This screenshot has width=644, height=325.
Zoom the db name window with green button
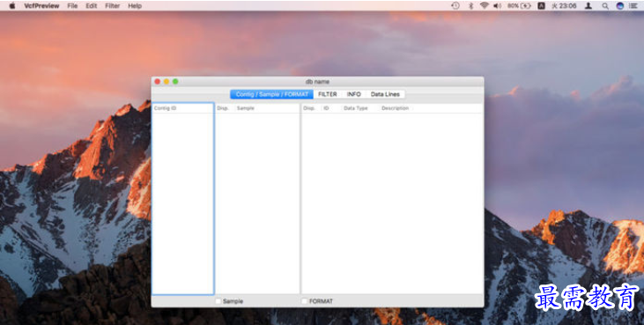tap(175, 82)
